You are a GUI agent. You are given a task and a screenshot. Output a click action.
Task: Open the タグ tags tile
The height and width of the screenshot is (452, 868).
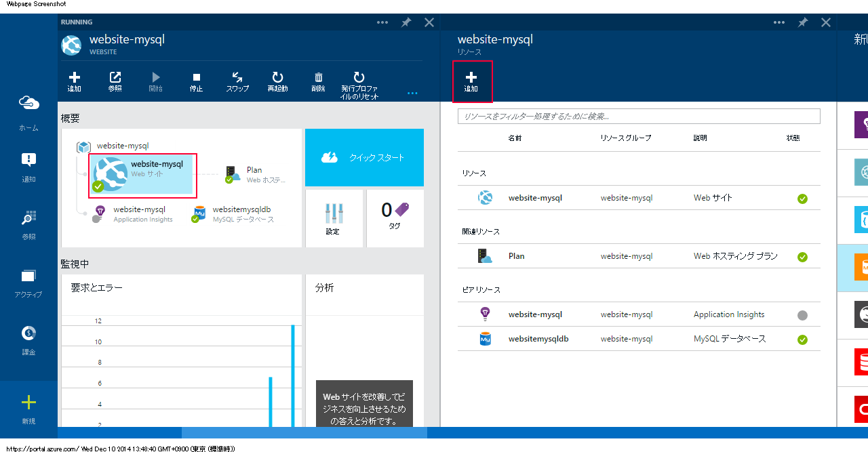395,218
